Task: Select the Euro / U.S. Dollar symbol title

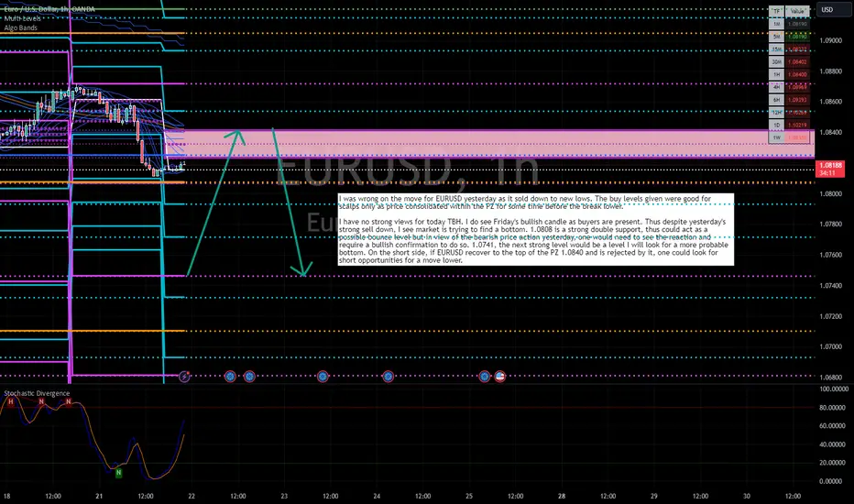Action: [x=49, y=9]
